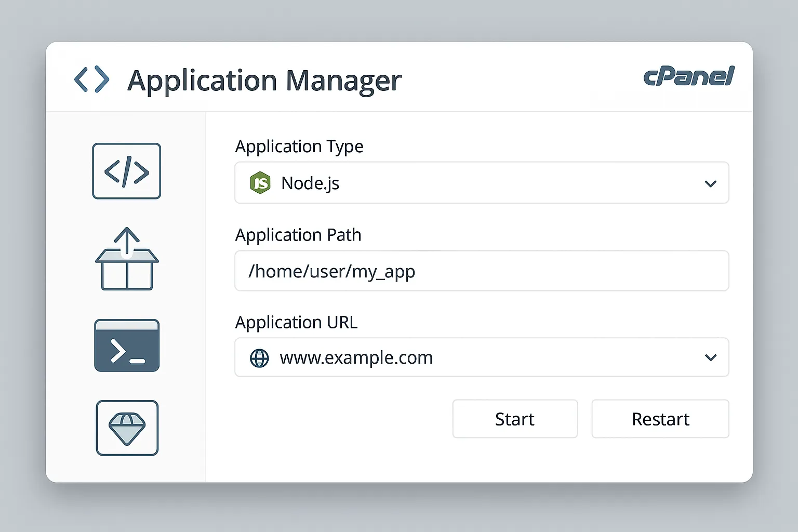
Task: Click the Application Type label
Action: pyautogui.click(x=299, y=147)
